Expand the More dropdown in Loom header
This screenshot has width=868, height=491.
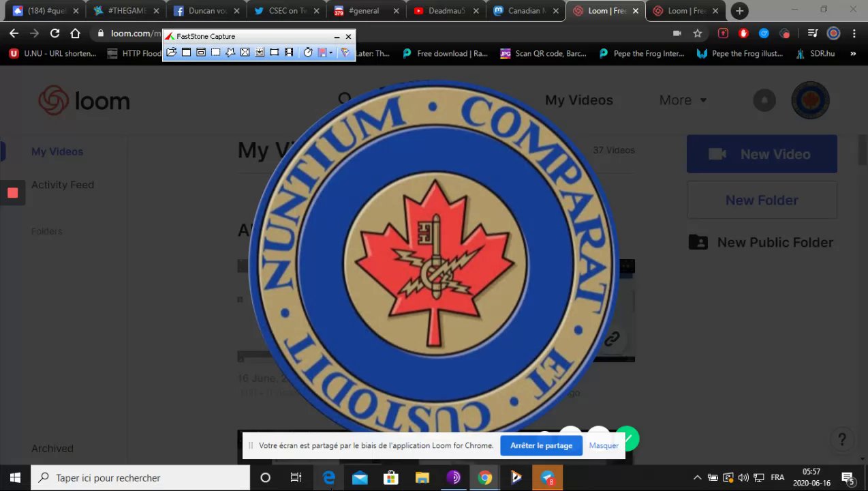[683, 100]
